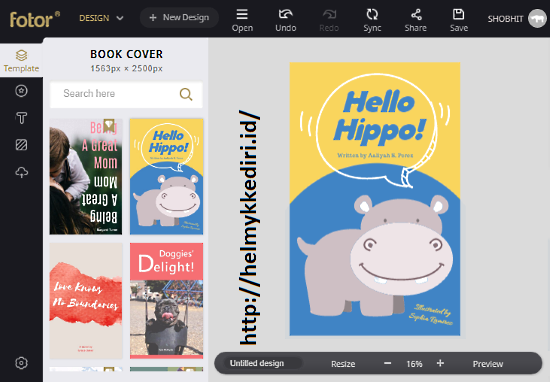The height and width of the screenshot is (382, 550).
Task: Start a New Design
Action: [179, 18]
